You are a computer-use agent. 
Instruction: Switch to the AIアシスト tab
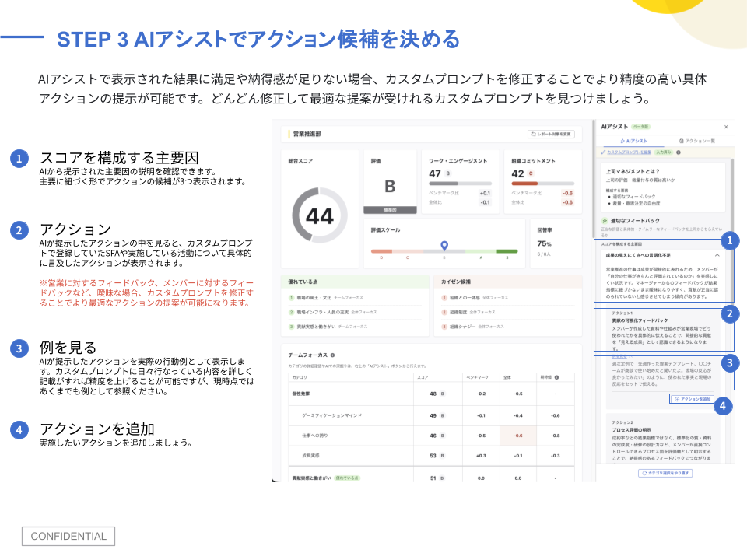(x=633, y=141)
